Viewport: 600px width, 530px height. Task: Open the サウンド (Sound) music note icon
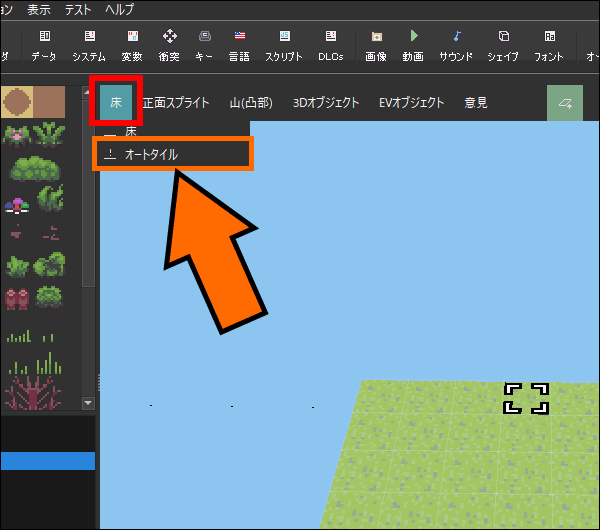456,44
